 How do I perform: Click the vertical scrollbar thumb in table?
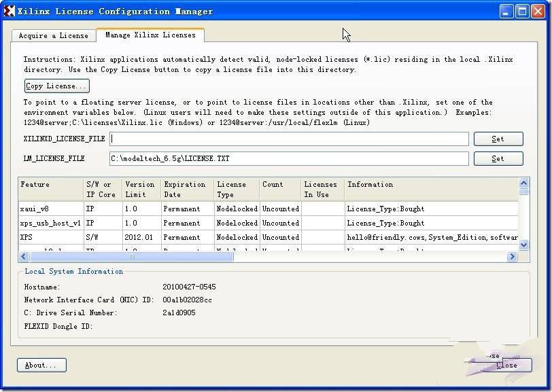pos(524,192)
